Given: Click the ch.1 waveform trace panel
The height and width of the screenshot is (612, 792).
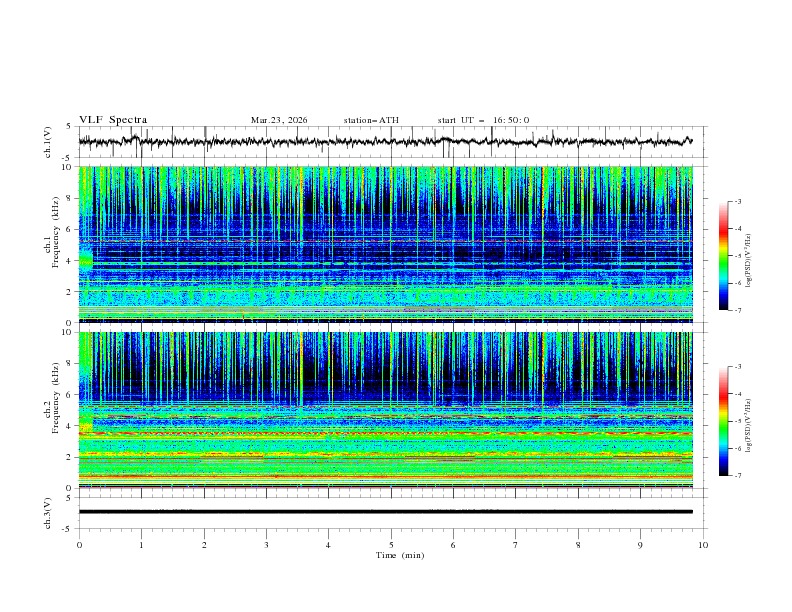Looking at the screenshot, I should [x=393, y=142].
